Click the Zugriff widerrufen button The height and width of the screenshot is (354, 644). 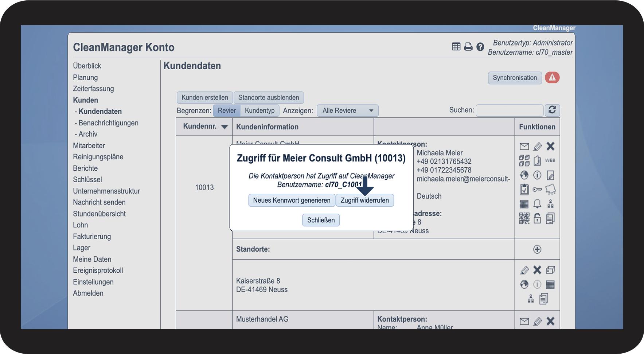pyautogui.click(x=364, y=201)
